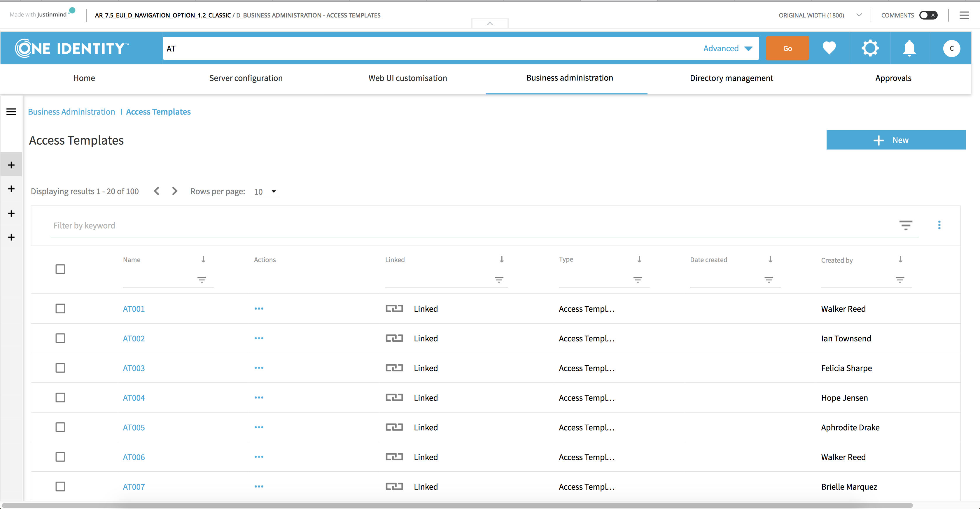Image resolution: width=980 pixels, height=509 pixels.
Task: Sort by Linked column arrow
Action: tap(501, 259)
